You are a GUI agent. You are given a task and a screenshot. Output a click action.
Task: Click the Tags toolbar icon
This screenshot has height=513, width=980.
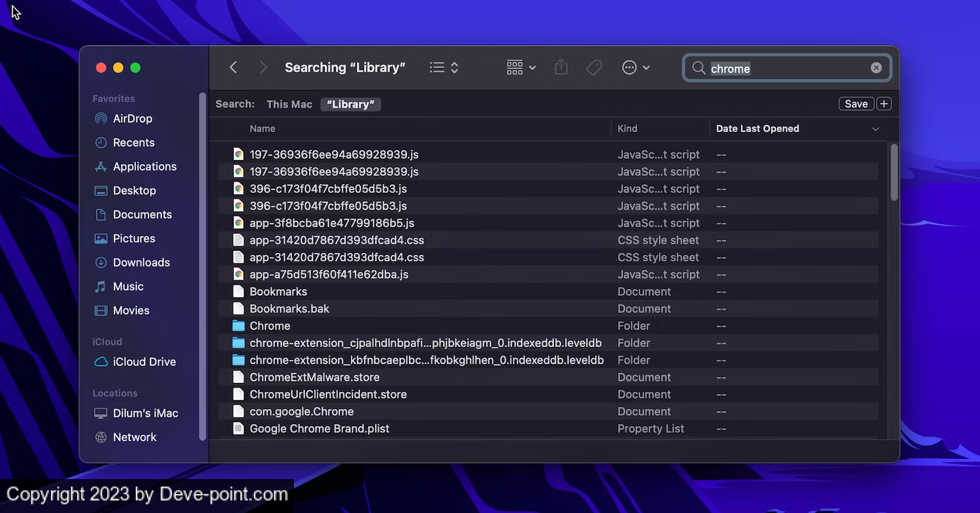[x=594, y=67]
